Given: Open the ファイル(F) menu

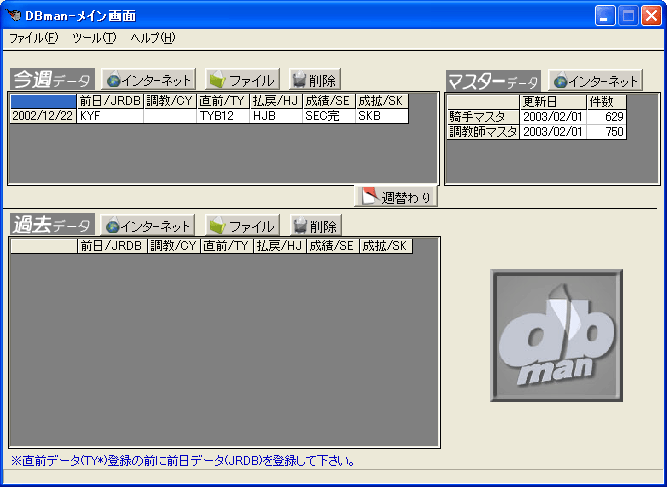Looking at the screenshot, I should [34, 38].
